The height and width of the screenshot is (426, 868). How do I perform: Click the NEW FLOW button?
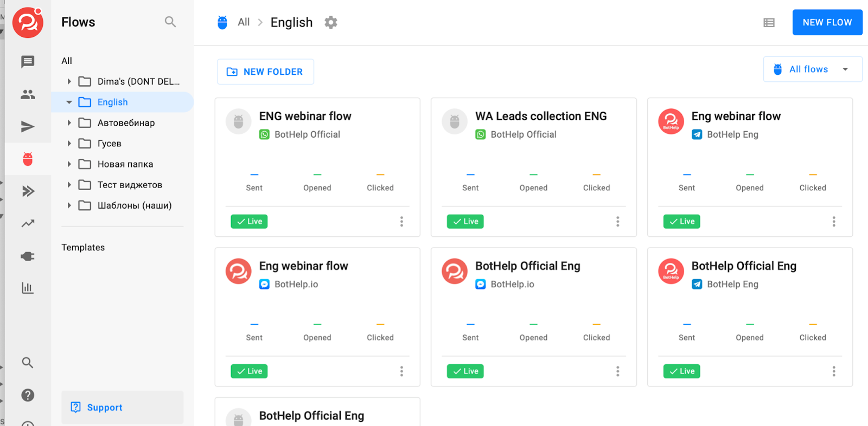(x=827, y=22)
